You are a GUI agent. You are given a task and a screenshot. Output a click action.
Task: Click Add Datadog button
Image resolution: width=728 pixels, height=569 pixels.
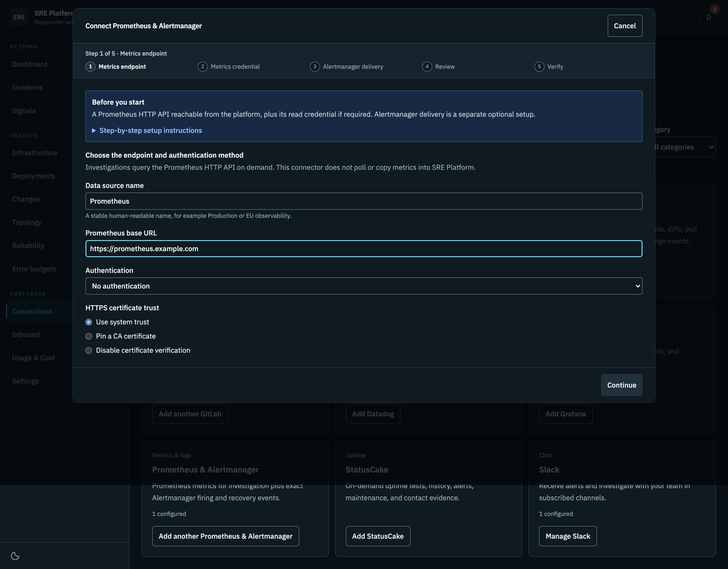pos(373,414)
